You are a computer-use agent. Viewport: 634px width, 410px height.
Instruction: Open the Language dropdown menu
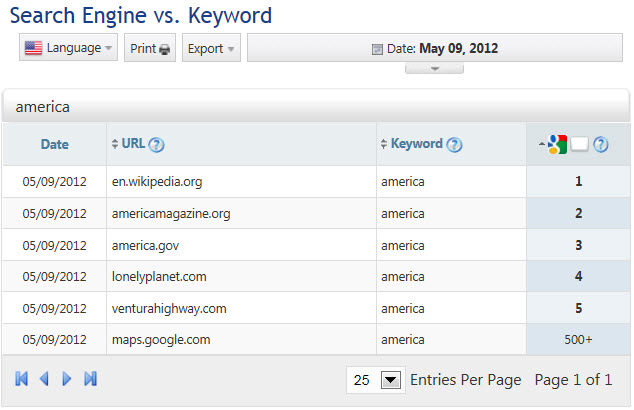pos(69,48)
